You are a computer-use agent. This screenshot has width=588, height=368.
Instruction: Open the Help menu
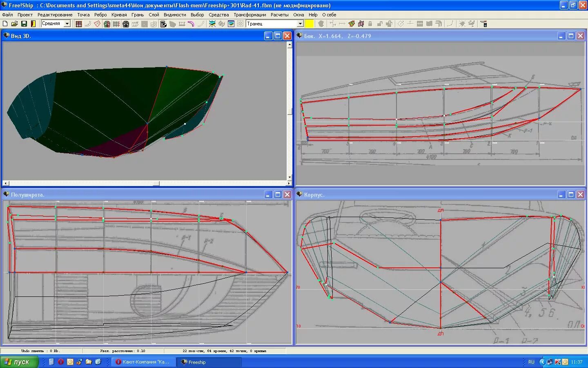313,15
